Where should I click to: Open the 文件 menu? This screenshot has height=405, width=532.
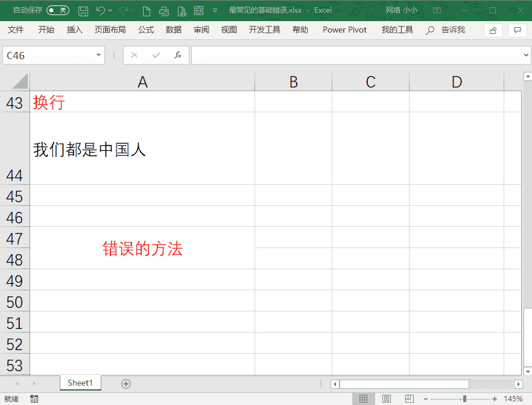tap(16, 30)
